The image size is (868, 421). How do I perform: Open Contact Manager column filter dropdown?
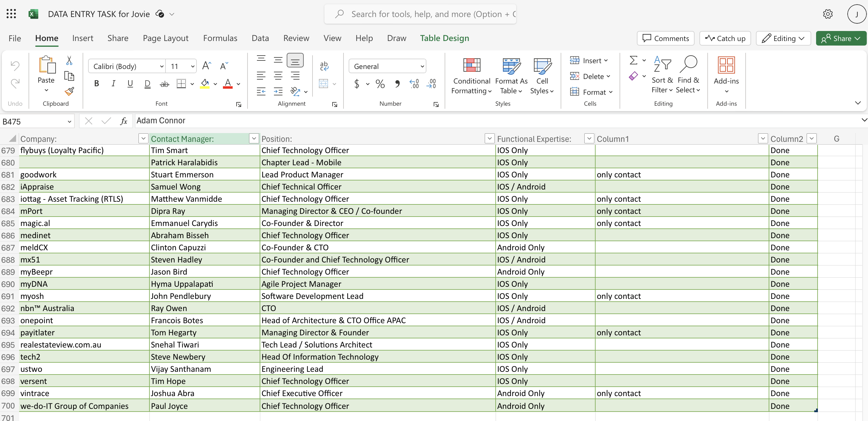point(254,139)
